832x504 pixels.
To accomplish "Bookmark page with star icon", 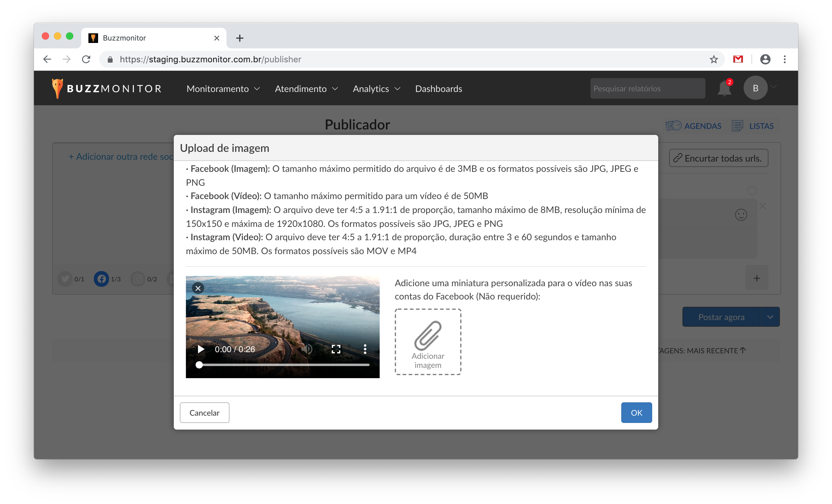I will coord(714,59).
